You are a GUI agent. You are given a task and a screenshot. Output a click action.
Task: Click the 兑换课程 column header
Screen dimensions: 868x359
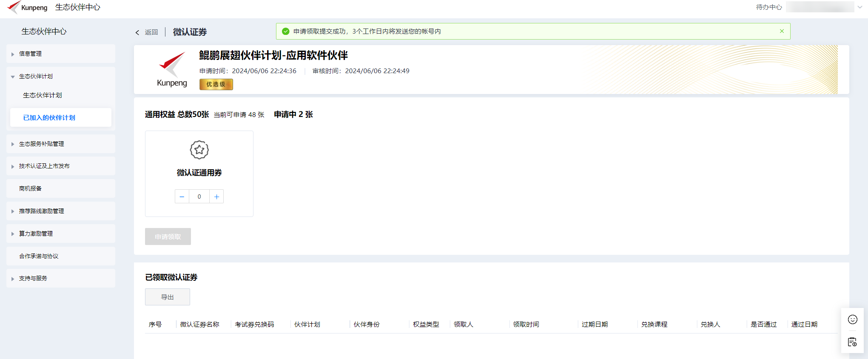tap(655, 324)
